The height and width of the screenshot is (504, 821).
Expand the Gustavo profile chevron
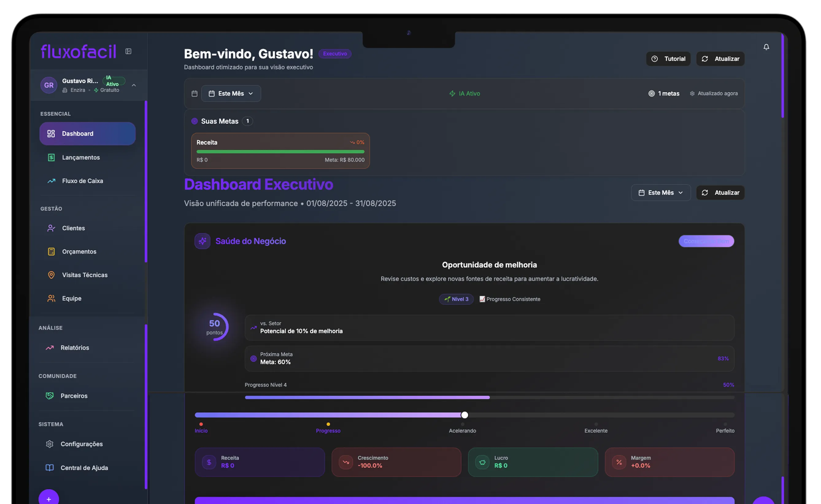point(134,85)
